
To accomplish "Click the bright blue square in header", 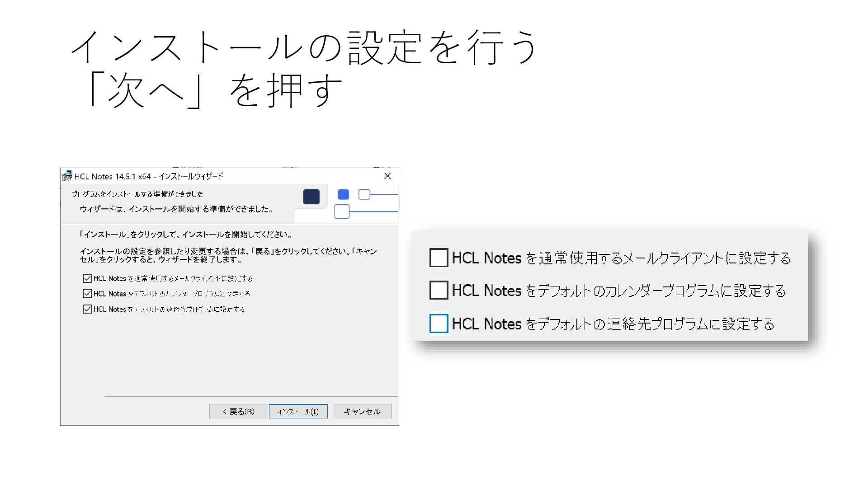I will pos(343,195).
